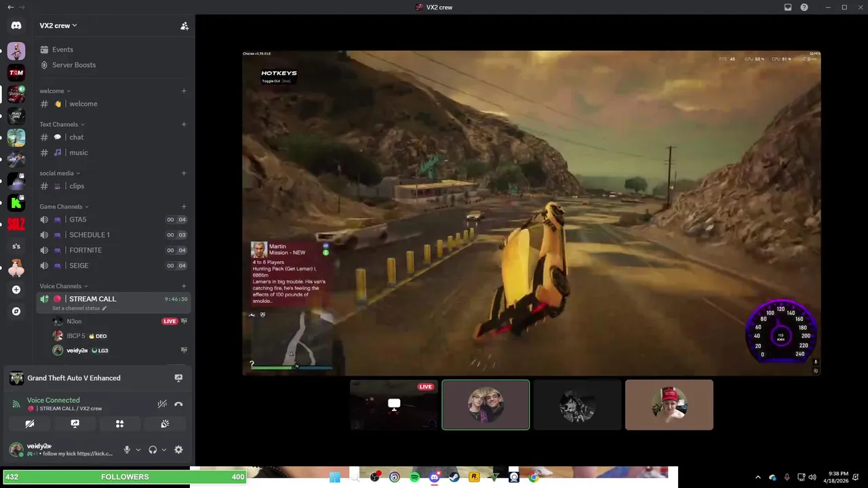Click Set a channel status link
The width and height of the screenshot is (868, 488).
click(76, 308)
